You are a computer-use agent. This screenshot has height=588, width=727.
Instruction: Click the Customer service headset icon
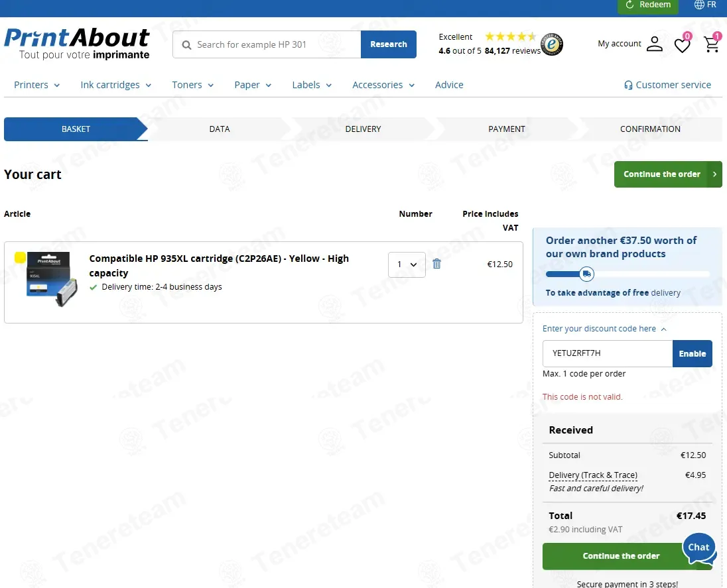point(628,86)
